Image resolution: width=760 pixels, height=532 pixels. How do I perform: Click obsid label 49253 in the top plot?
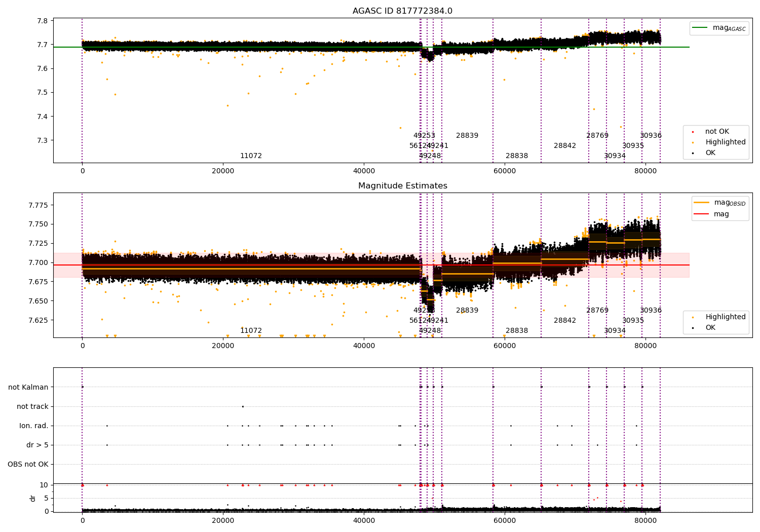(424, 136)
